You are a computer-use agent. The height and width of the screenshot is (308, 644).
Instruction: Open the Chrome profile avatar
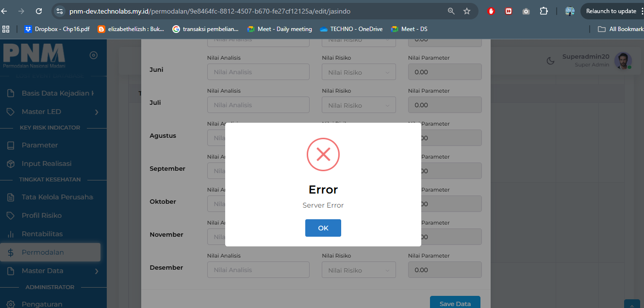pos(570,11)
